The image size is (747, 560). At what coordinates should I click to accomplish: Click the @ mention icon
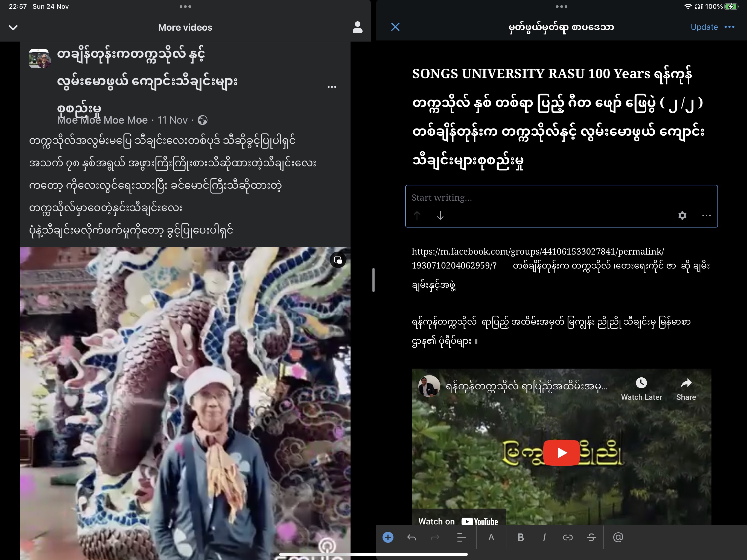tap(618, 537)
